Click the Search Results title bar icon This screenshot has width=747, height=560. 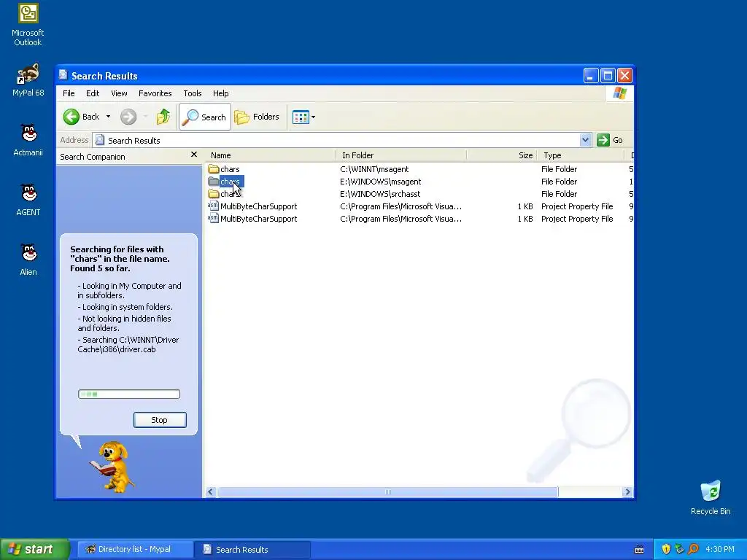(63, 75)
